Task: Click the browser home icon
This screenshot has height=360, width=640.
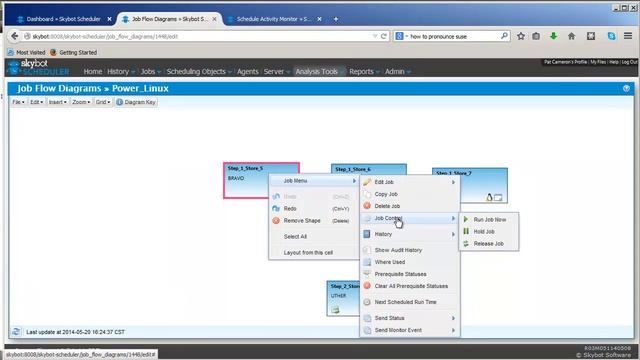Action: (571, 36)
